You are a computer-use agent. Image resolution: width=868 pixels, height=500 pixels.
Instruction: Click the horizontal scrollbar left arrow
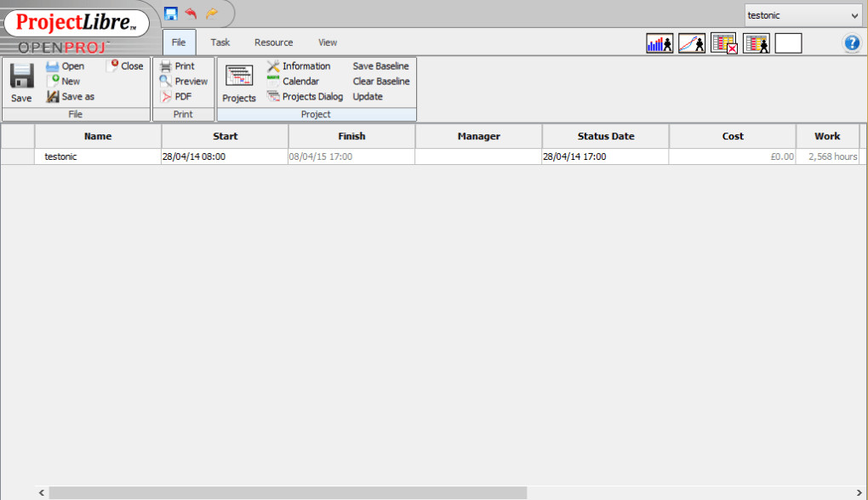(x=42, y=493)
